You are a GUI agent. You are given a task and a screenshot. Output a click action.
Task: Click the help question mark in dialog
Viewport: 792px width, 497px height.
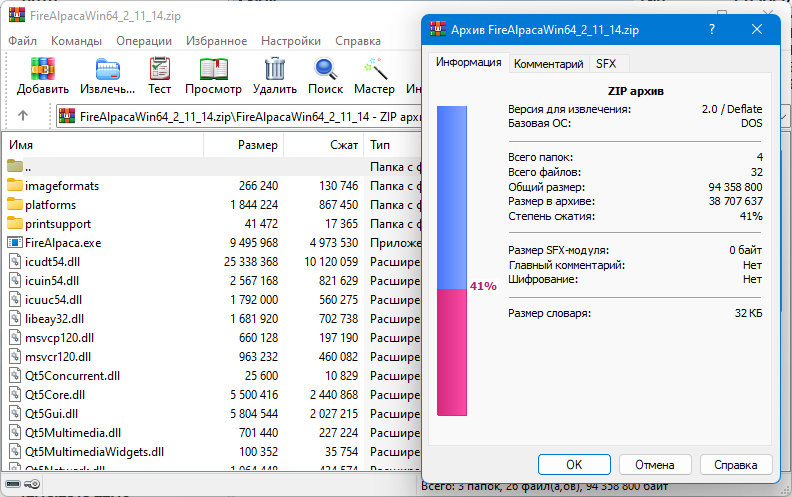(x=712, y=29)
